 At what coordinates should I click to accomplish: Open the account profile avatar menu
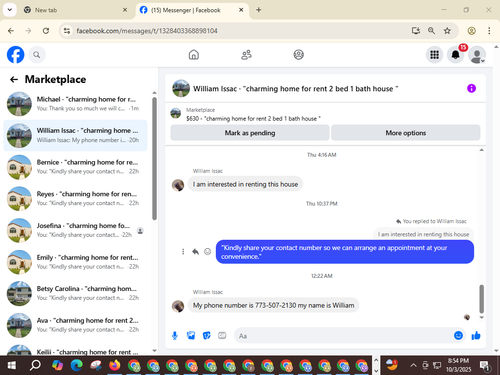pos(477,55)
